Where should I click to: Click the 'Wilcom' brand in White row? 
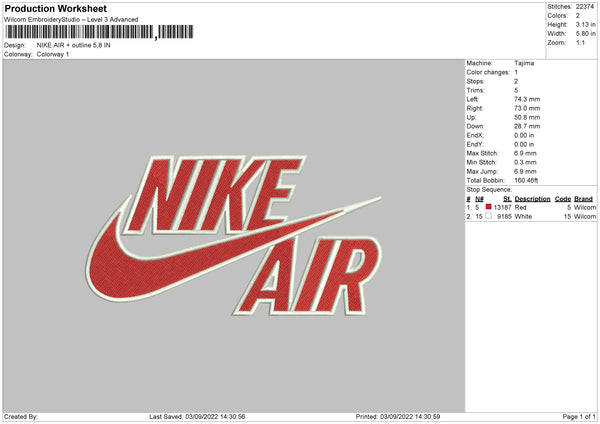(585, 217)
